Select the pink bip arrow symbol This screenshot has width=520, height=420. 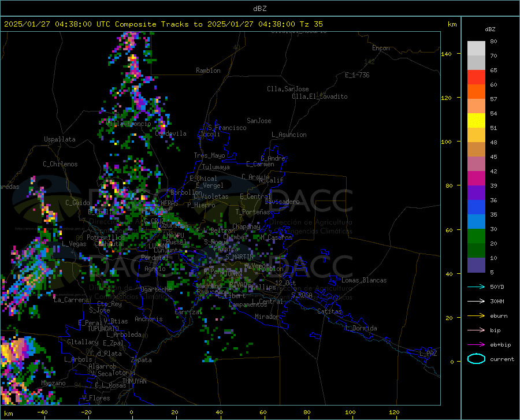point(476,330)
